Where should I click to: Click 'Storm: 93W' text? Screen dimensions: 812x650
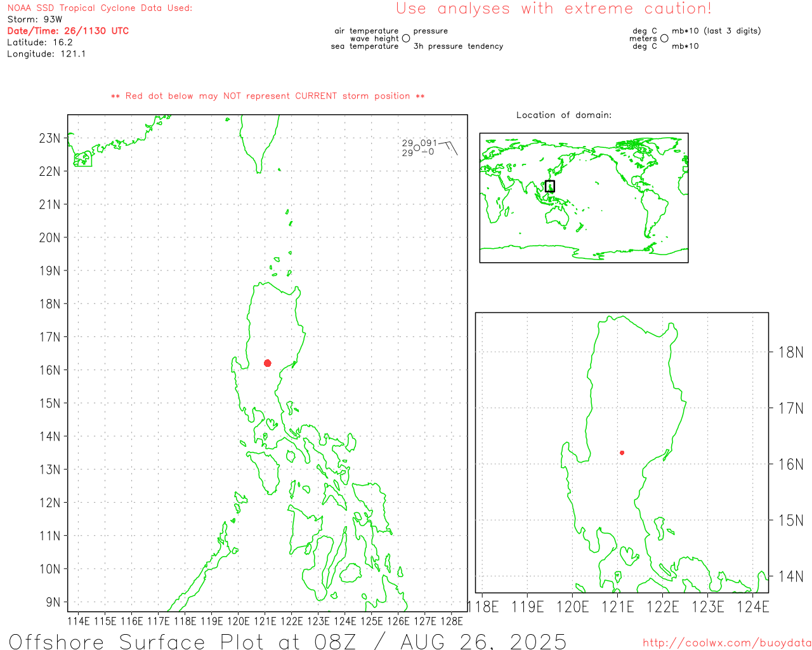[x=35, y=20]
